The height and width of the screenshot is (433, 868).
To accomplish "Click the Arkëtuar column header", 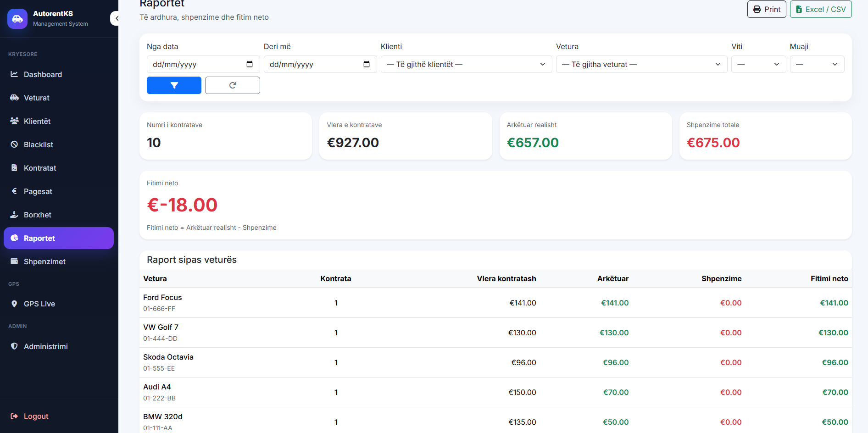I will tap(613, 278).
